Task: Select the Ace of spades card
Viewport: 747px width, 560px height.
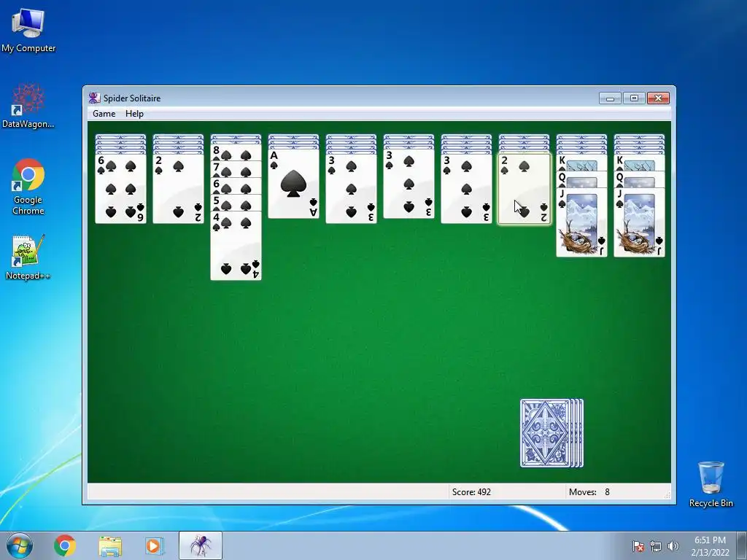Action: pyautogui.click(x=293, y=183)
